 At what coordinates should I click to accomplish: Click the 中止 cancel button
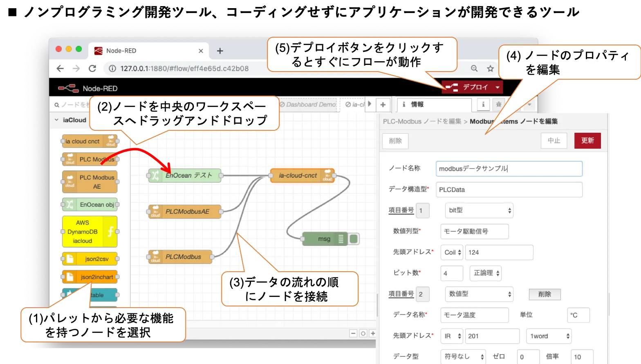554,141
